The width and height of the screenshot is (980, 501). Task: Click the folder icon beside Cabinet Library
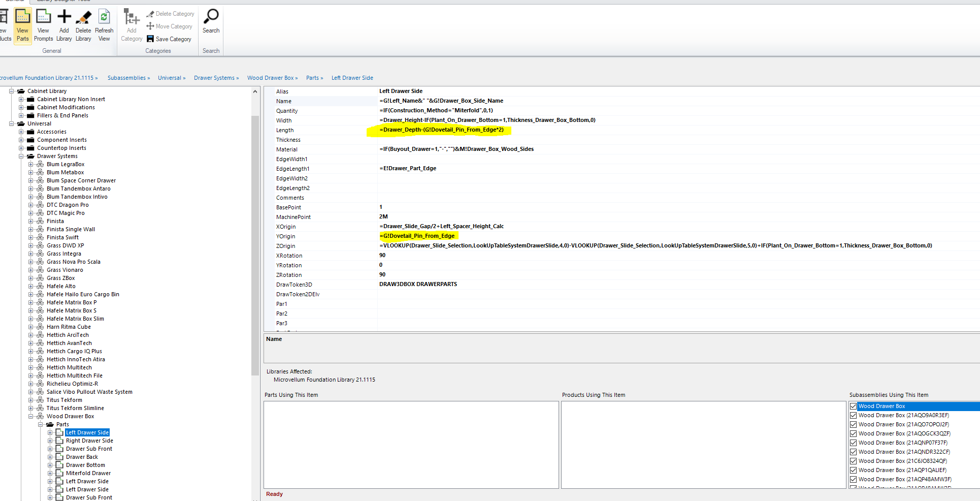point(21,91)
